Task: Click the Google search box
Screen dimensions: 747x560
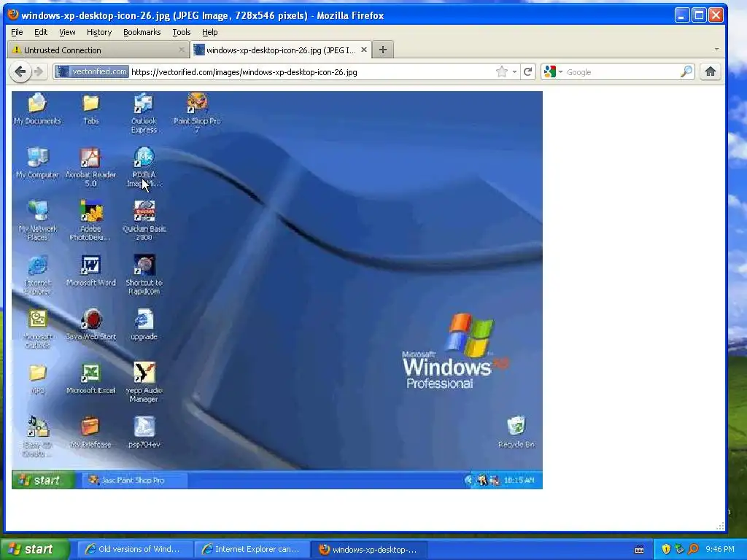Action: 622,72
